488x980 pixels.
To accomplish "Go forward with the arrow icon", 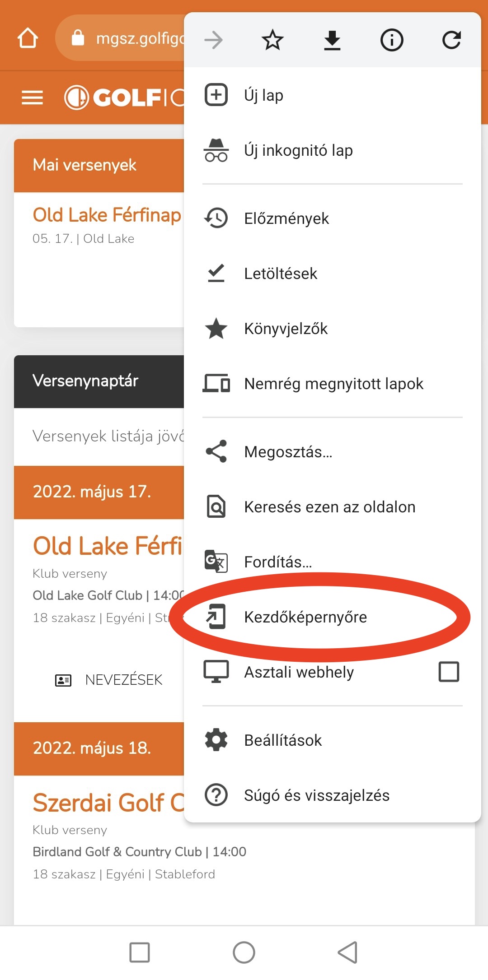I will 213,40.
